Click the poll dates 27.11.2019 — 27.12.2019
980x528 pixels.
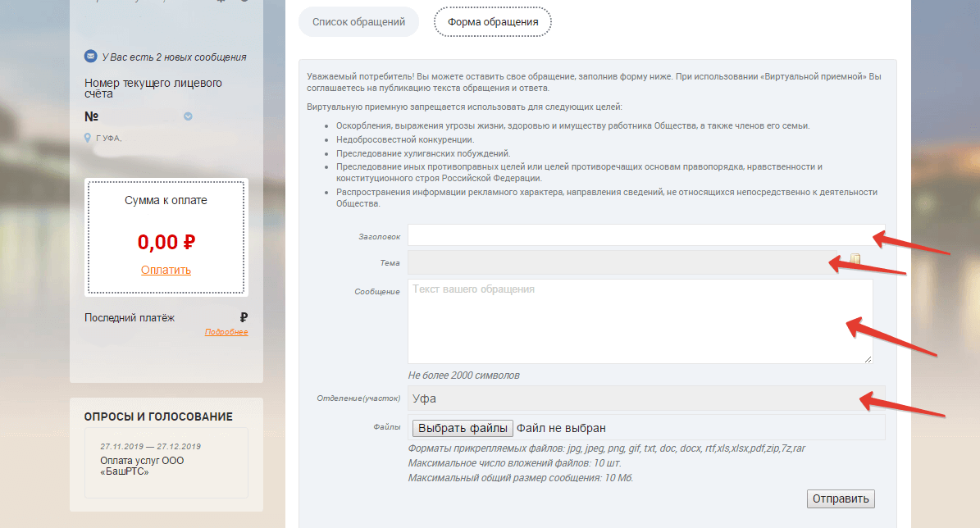point(151,446)
